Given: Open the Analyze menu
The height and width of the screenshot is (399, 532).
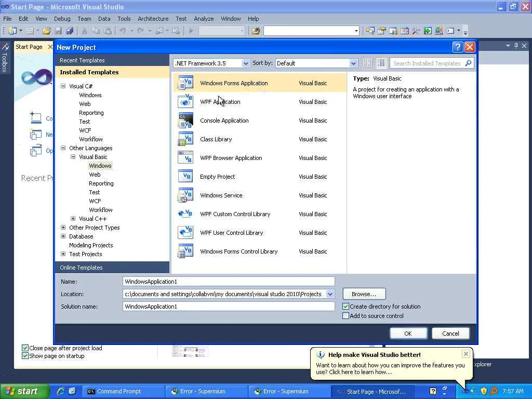Looking at the screenshot, I should pos(204,19).
